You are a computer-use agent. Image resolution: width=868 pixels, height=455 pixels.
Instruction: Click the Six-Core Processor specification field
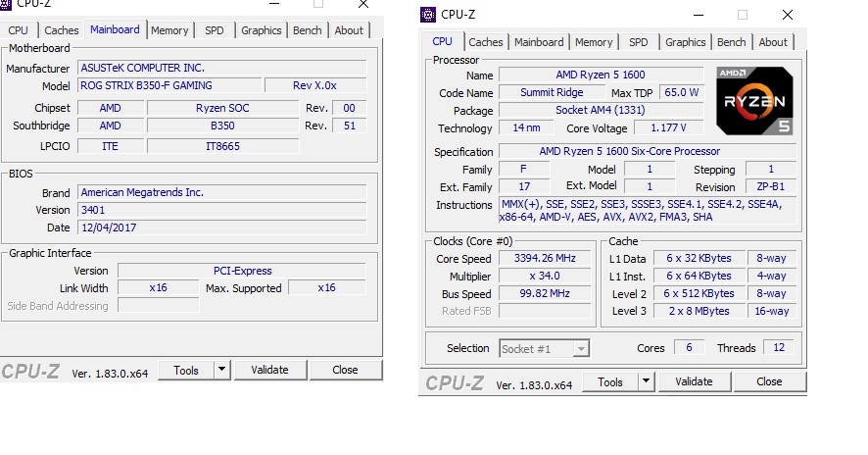point(648,151)
